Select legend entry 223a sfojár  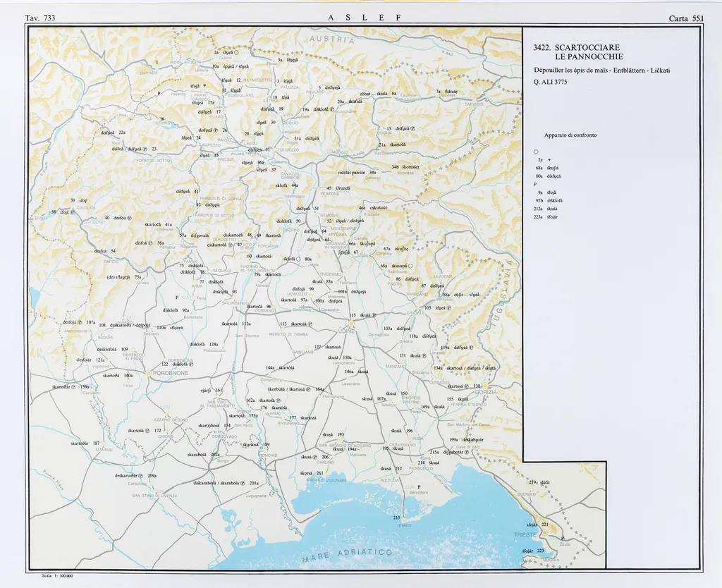(x=546, y=217)
